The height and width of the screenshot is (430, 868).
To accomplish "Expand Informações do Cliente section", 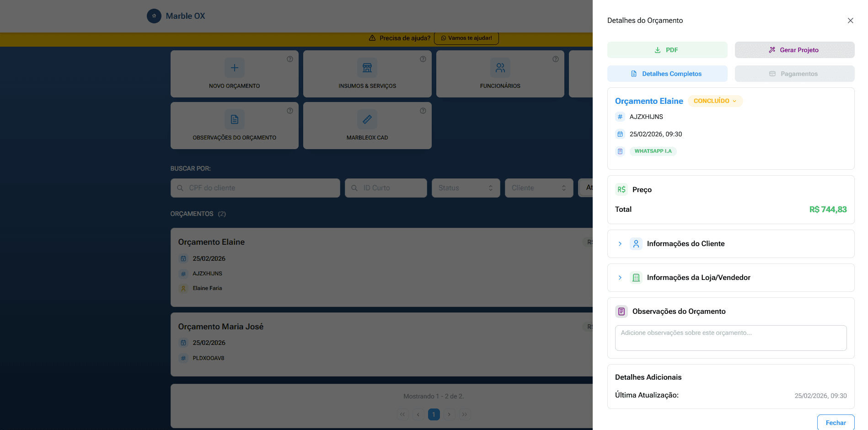I will click(620, 244).
